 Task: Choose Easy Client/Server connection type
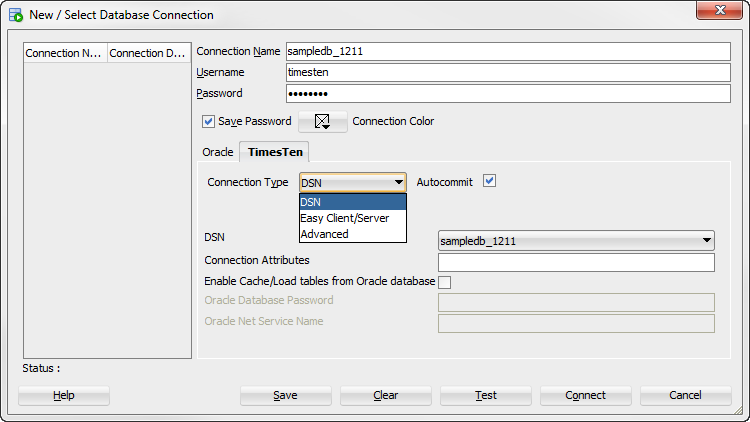pyautogui.click(x=353, y=218)
